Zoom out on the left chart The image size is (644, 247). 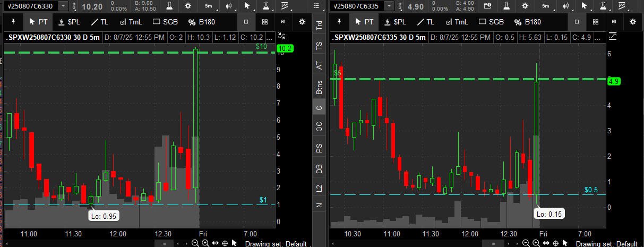[195, 243]
